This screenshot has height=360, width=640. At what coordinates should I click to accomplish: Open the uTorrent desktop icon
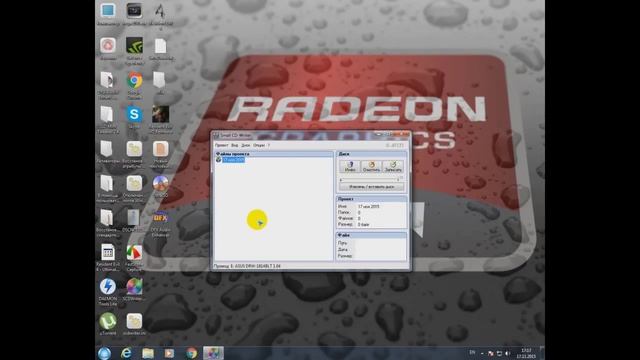pyautogui.click(x=108, y=322)
